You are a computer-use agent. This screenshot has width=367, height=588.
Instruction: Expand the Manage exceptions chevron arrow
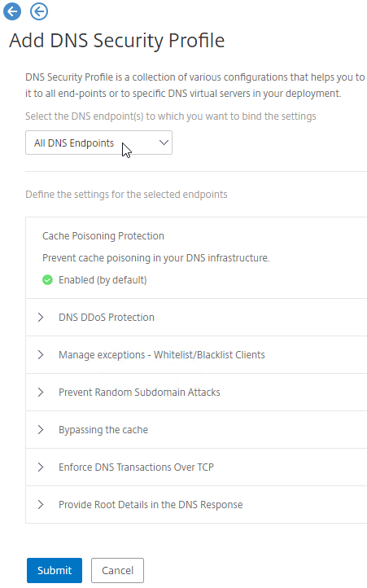point(41,355)
